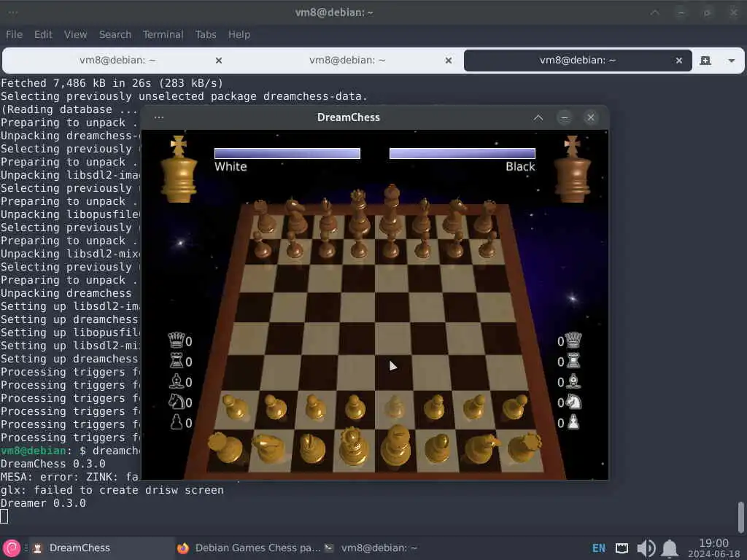This screenshot has width=747, height=560.
Task: Switch to the first terminal tab
Action: coord(117,61)
